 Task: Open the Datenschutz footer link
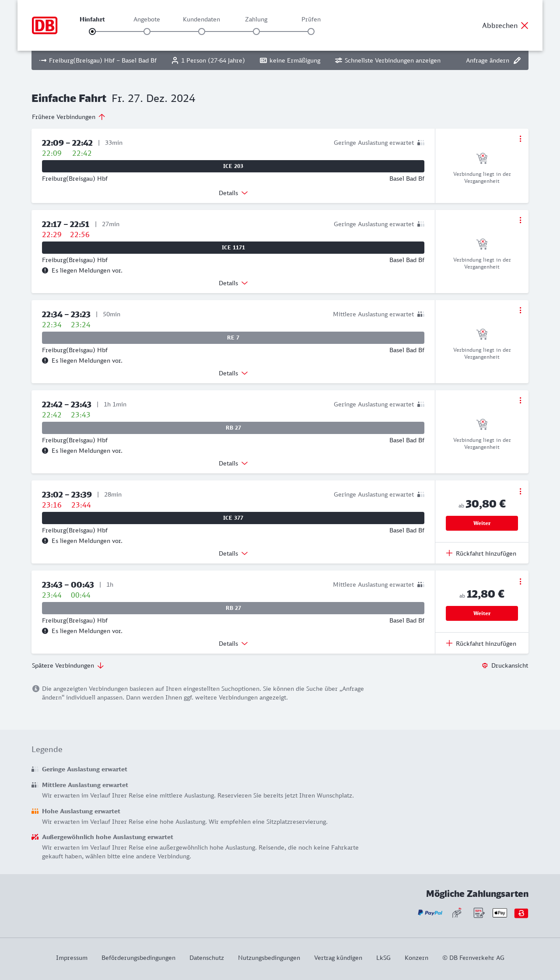(x=206, y=958)
